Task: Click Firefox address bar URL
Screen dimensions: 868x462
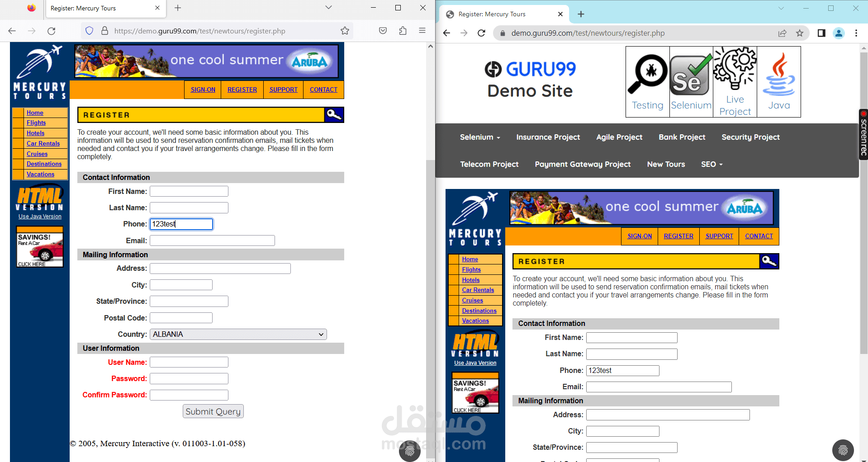Action: click(200, 31)
